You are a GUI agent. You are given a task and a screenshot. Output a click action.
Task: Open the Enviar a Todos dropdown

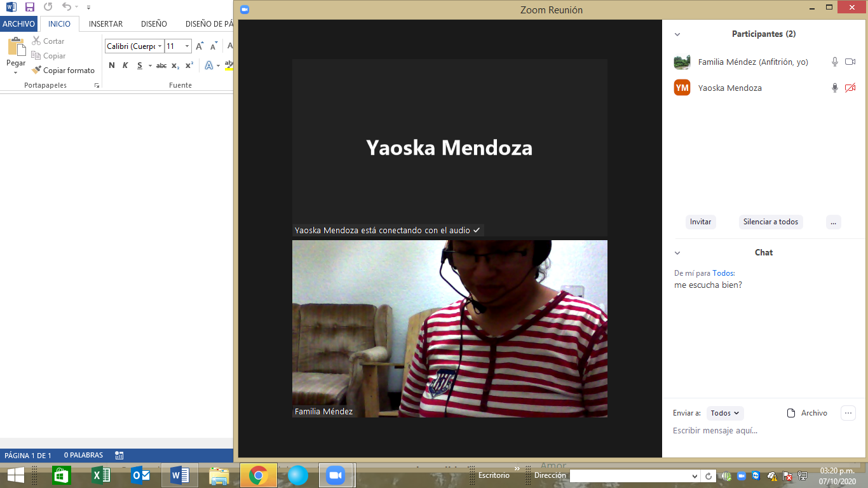[725, 413]
